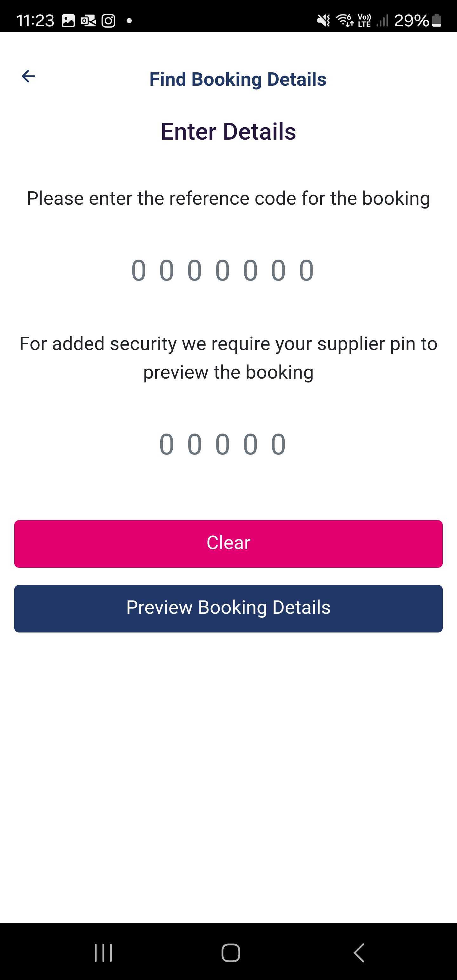Select last digit of the supplier pin
Image resolution: width=457 pixels, height=980 pixels.
pos(279,444)
